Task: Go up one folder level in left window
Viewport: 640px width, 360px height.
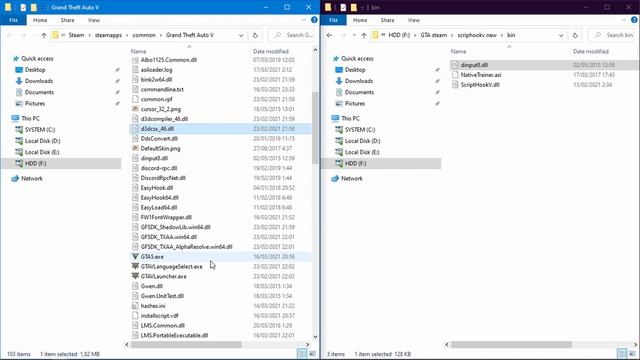Action: 44,36
